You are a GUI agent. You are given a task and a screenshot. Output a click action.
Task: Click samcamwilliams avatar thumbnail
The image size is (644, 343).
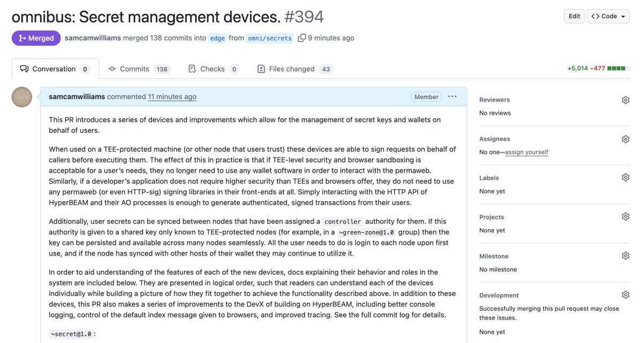click(x=22, y=97)
